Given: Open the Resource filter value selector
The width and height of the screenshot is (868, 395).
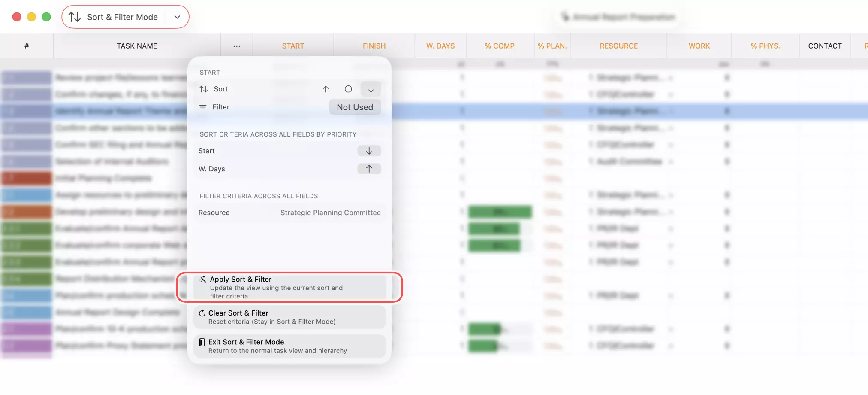Looking at the screenshot, I should click(330, 213).
